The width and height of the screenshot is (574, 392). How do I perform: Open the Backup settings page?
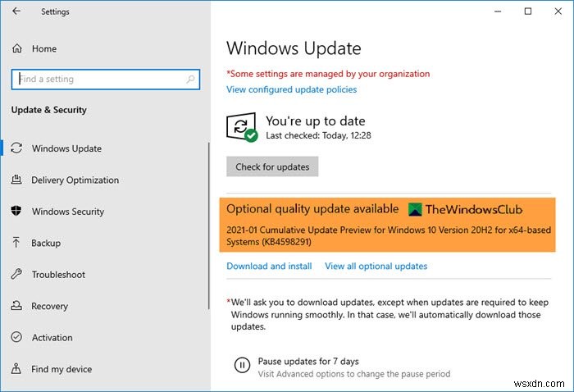tap(46, 243)
